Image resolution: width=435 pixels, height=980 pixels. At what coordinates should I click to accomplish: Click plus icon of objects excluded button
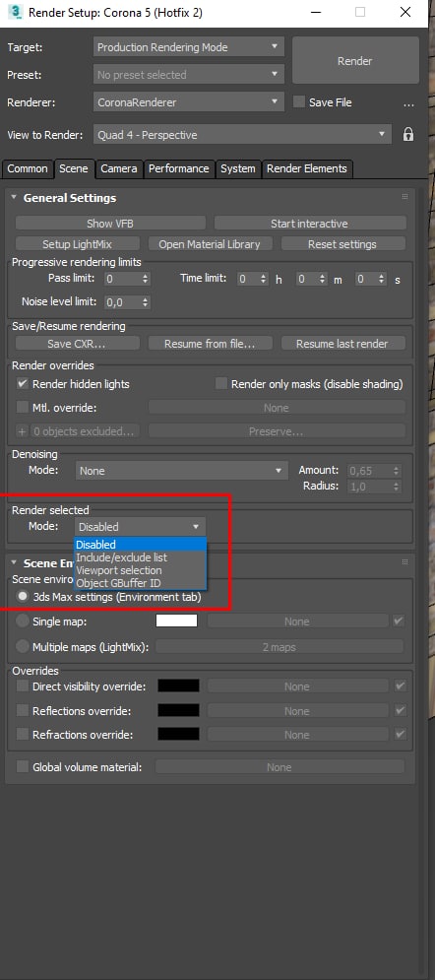(x=23, y=431)
